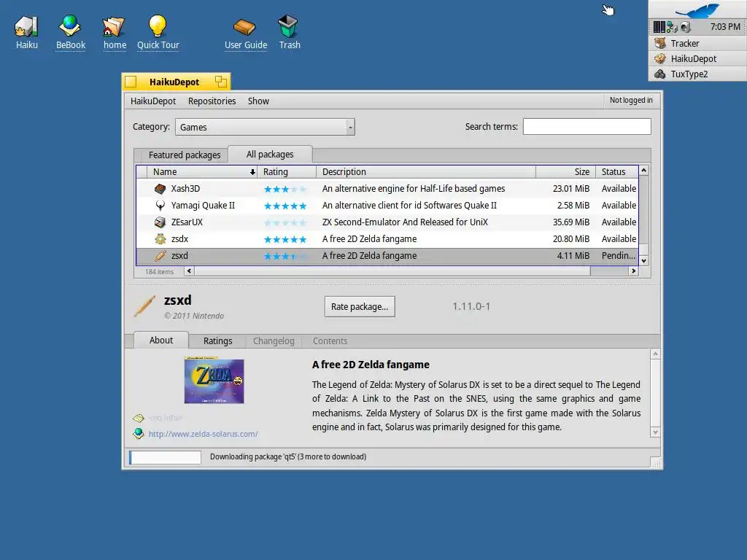Sort by the Rating column header
The width and height of the screenshot is (747, 560).
[x=287, y=172]
